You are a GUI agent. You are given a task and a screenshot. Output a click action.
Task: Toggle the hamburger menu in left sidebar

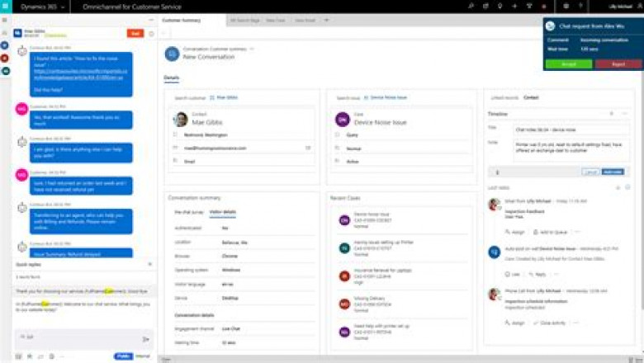(x=5, y=19)
